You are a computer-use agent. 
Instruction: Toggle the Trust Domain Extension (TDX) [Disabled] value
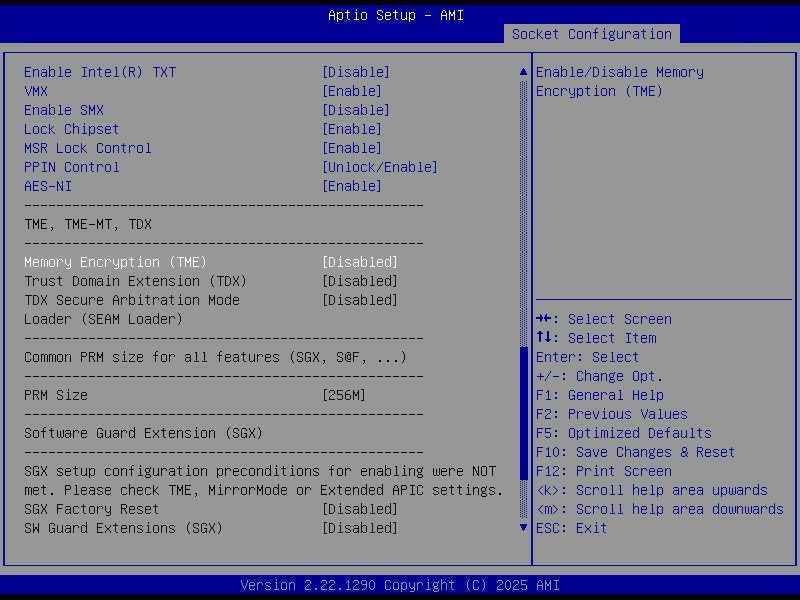click(360, 281)
